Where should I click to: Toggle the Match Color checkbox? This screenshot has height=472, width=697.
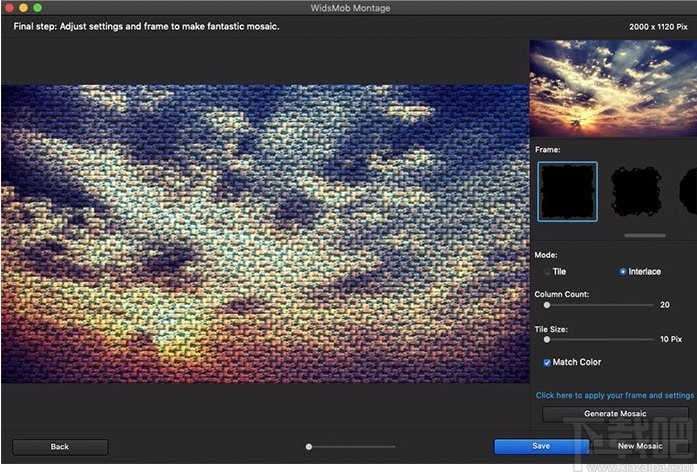point(547,362)
